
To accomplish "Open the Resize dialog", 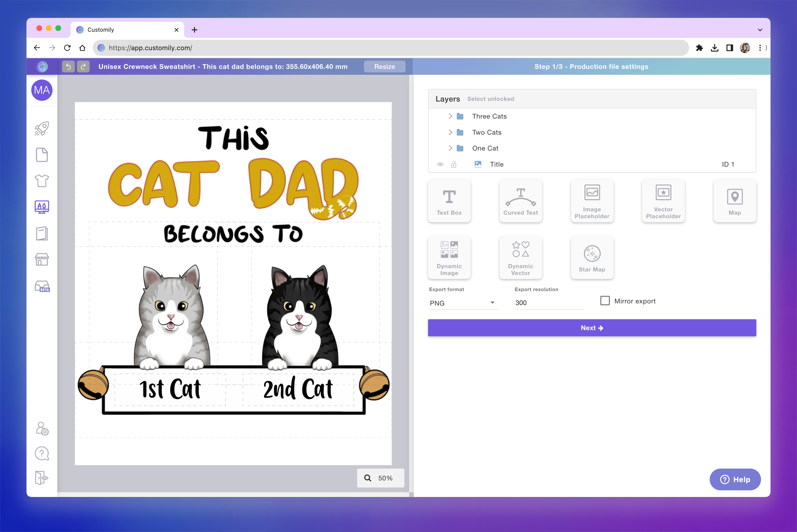I will click(384, 66).
